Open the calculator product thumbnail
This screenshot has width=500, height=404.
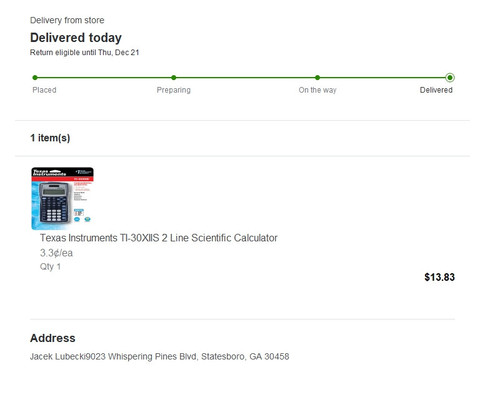pyautogui.click(x=62, y=199)
